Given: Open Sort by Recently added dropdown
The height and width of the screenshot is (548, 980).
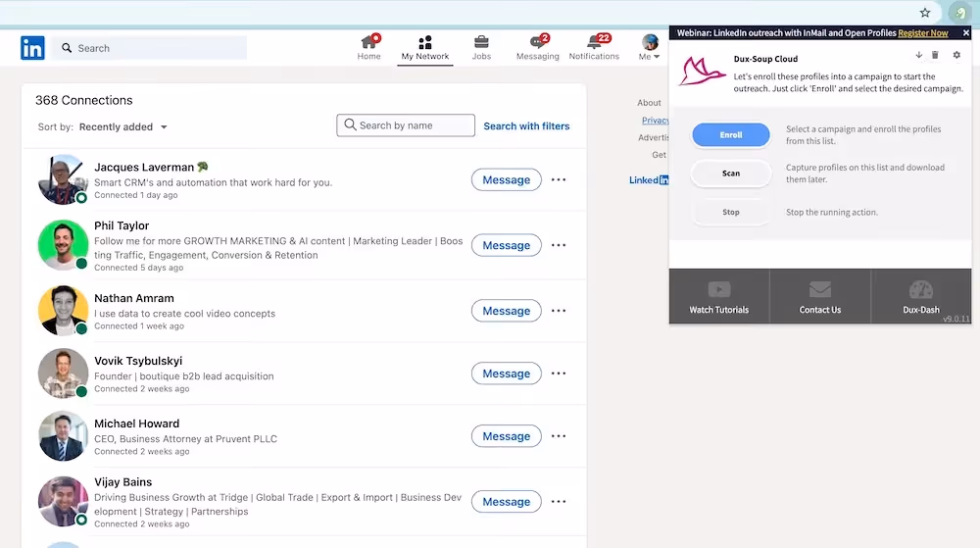Looking at the screenshot, I should (x=122, y=126).
